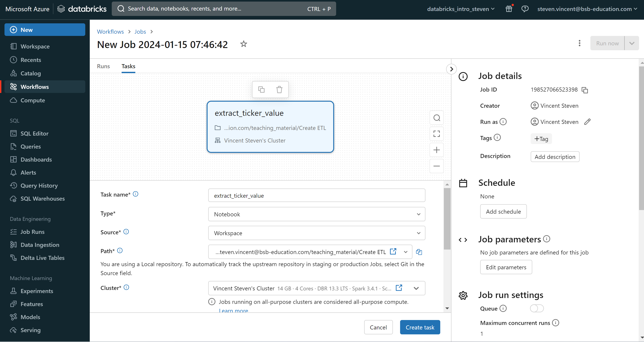Screen dimensions: 644x342
Task: Open the task graph search tool
Action: [x=436, y=118]
